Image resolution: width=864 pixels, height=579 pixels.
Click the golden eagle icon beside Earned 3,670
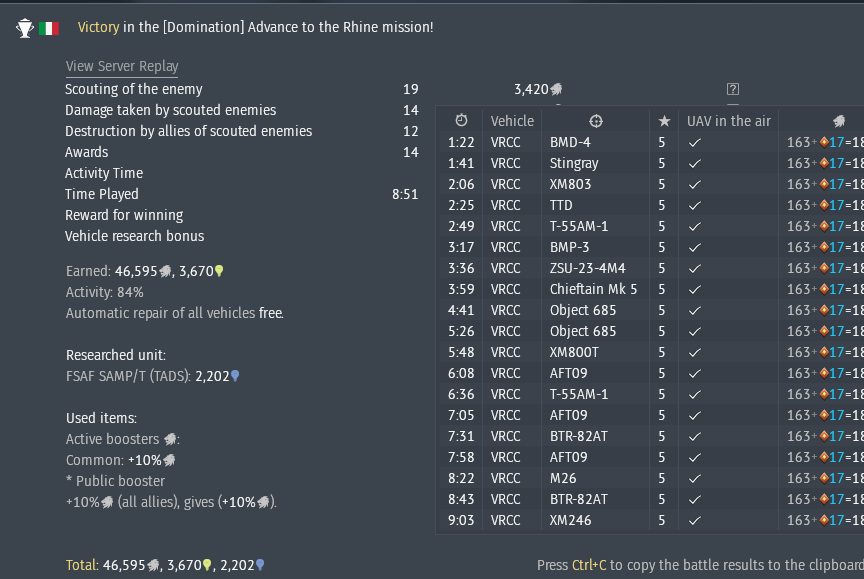[219, 271]
